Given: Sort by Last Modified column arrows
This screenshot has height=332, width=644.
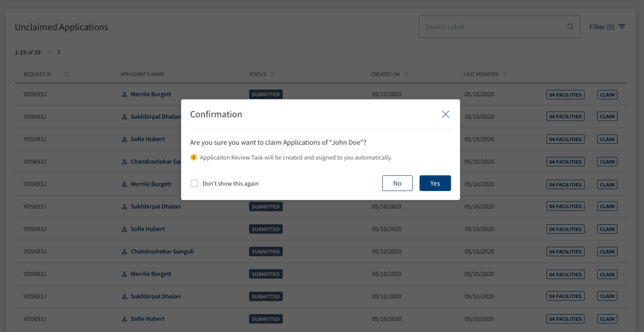Looking at the screenshot, I should (505, 74).
